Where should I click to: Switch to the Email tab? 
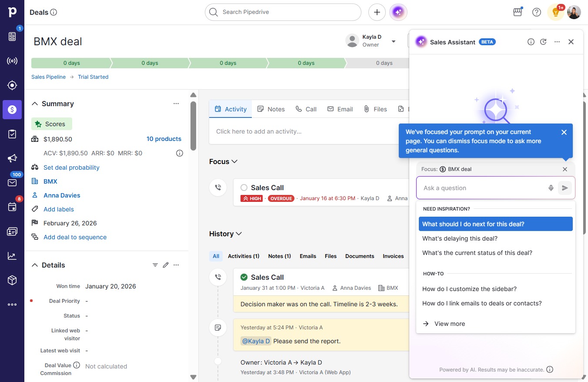[340, 109]
